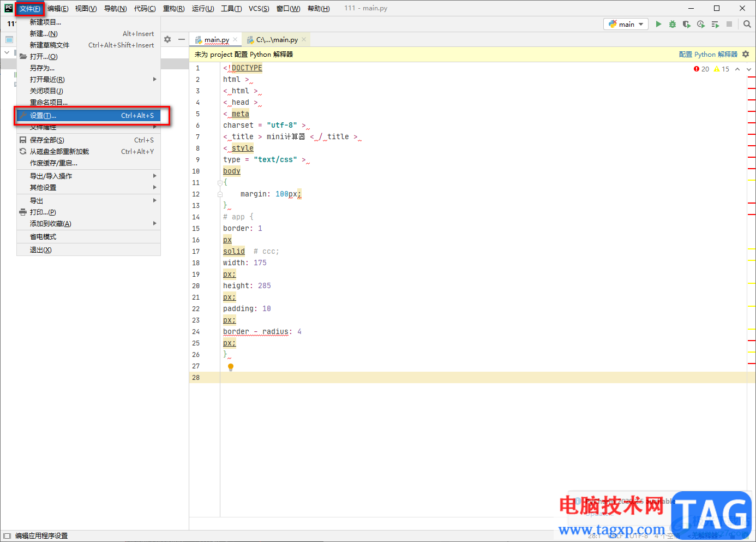Open the main run configuration dropdown
The height and width of the screenshot is (542, 756).
[626, 24]
